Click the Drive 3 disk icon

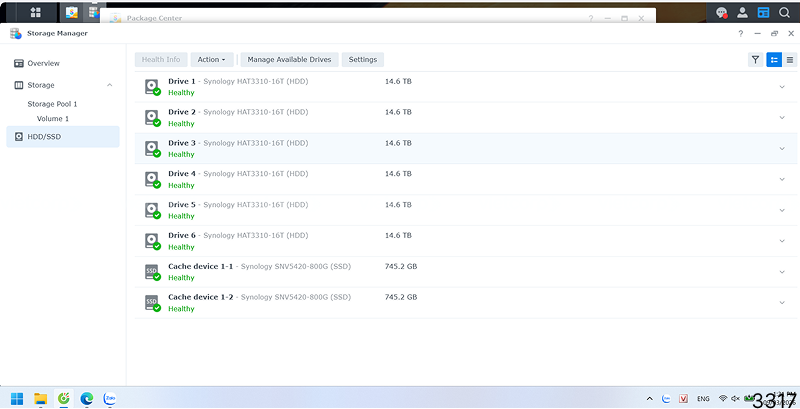153,149
